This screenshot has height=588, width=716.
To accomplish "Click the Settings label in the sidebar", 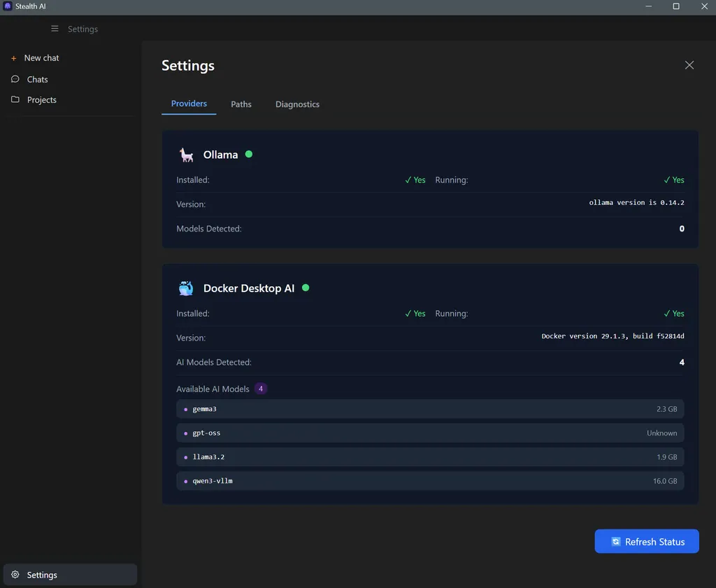I will [x=42, y=575].
